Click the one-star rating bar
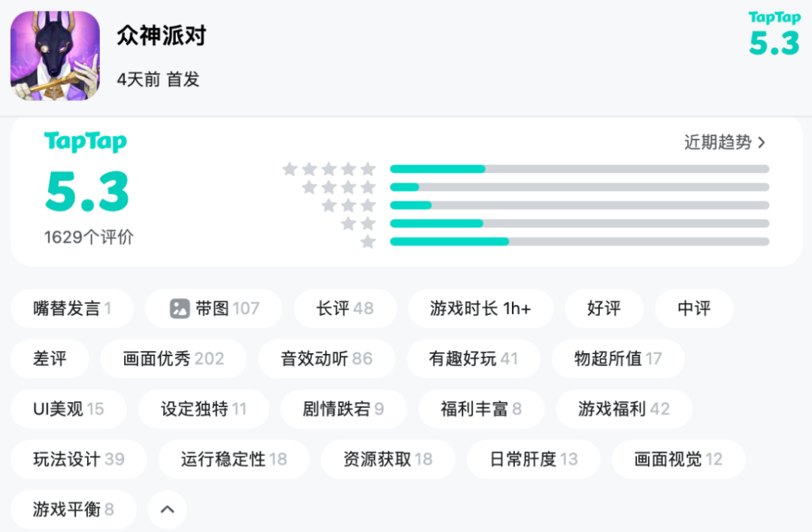The height and width of the screenshot is (532, 812). (x=579, y=241)
